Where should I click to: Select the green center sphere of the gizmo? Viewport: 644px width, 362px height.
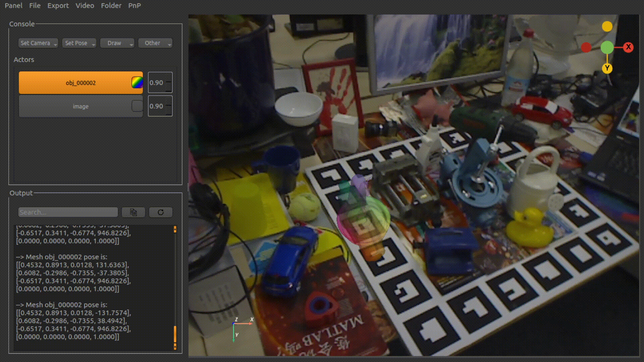[x=607, y=47]
